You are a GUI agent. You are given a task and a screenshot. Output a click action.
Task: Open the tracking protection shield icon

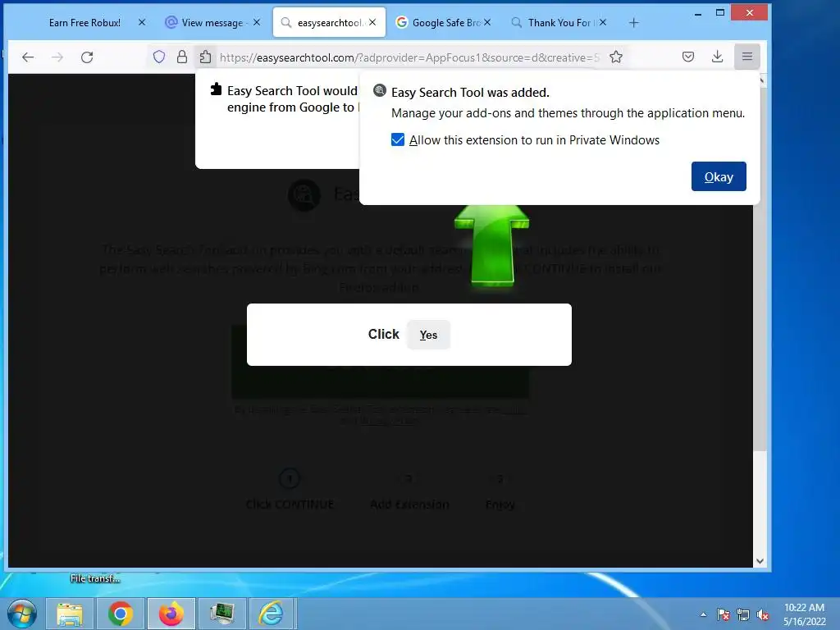pos(159,57)
